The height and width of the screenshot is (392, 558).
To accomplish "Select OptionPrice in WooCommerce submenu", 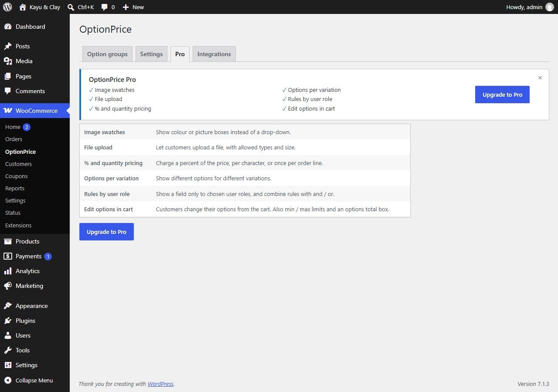I will [20, 152].
